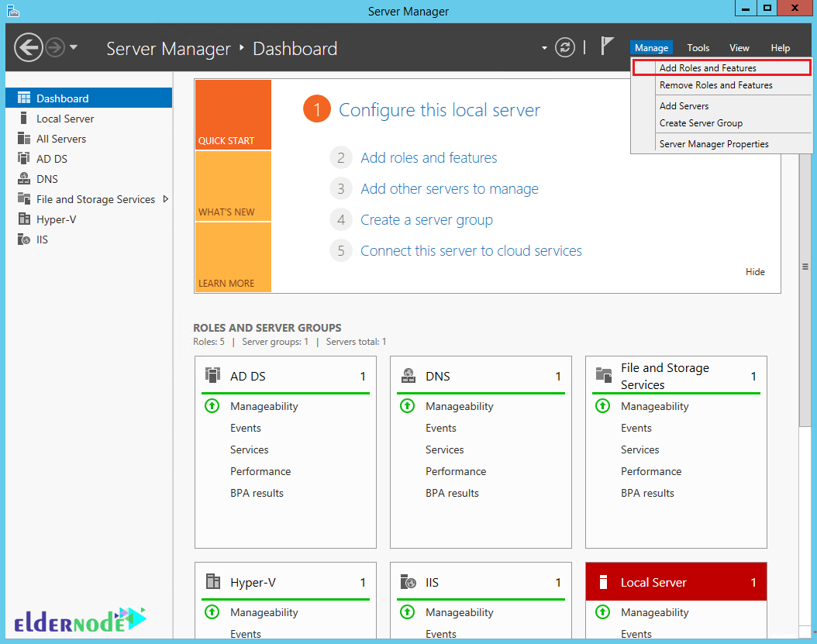Click Connect this server to cloud services
The width and height of the screenshot is (817, 644).
coord(471,250)
